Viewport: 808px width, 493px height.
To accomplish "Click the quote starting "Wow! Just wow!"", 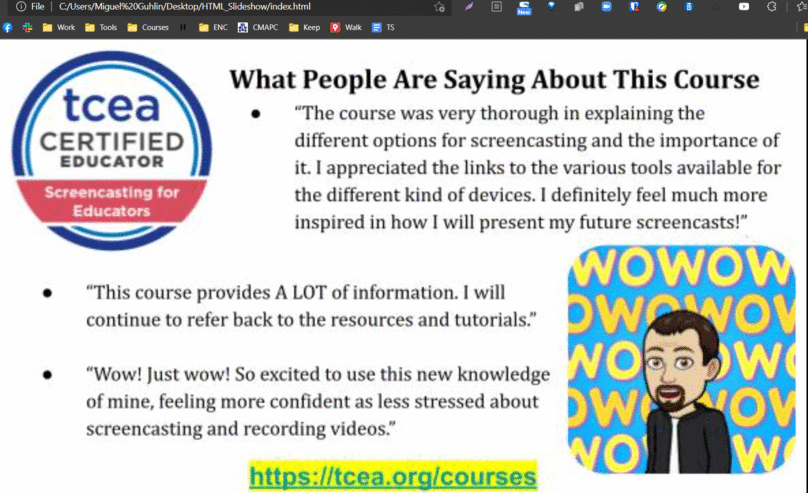I will point(318,401).
